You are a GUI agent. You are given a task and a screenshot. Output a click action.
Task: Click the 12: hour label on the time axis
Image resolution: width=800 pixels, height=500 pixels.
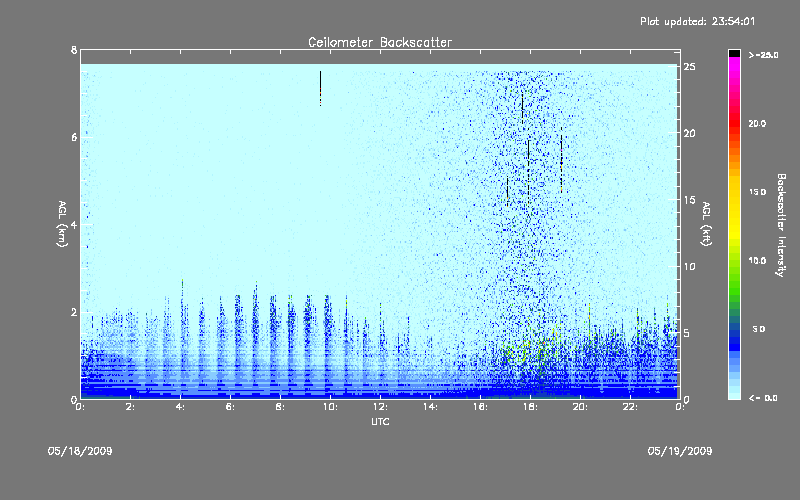point(380,407)
